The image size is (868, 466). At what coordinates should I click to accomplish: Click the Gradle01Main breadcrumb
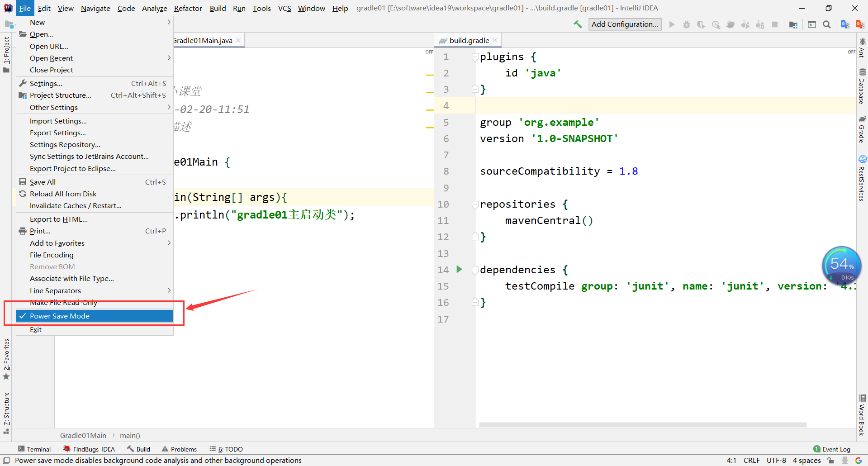(83, 435)
